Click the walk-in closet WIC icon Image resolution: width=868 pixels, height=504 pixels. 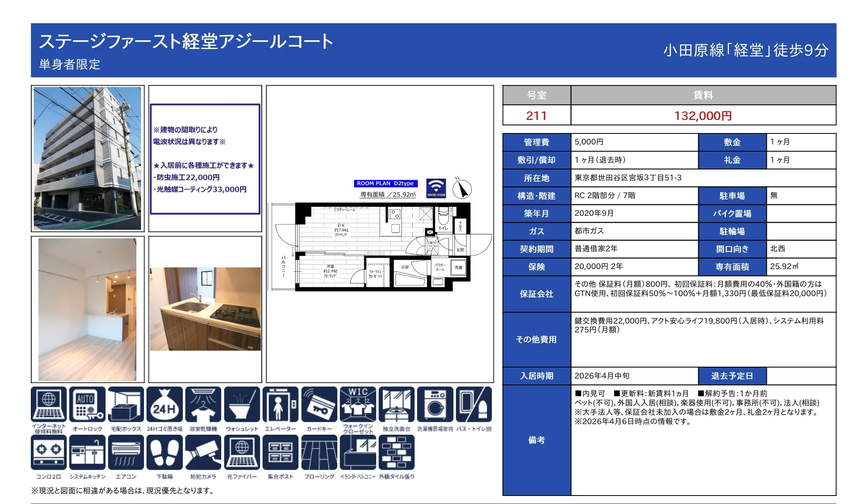(358, 404)
